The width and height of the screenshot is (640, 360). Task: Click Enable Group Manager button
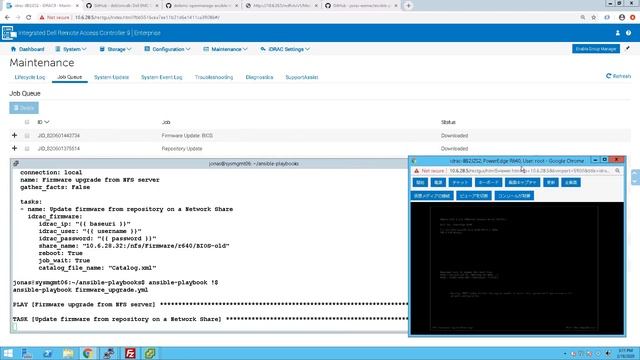(x=596, y=49)
